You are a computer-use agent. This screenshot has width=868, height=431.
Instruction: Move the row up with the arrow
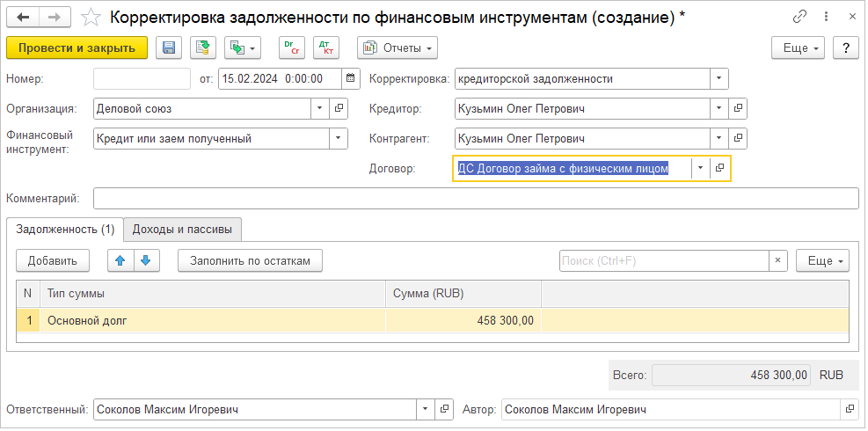120,260
